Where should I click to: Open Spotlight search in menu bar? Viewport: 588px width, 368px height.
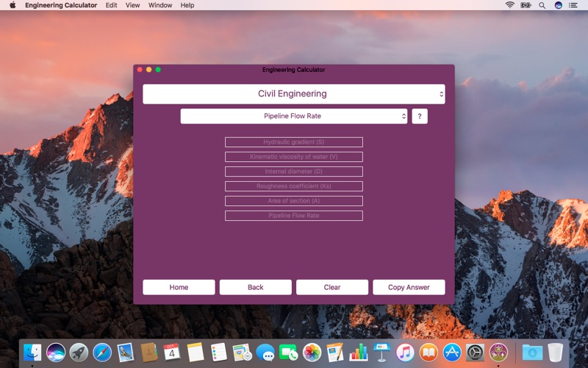tap(542, 5)
